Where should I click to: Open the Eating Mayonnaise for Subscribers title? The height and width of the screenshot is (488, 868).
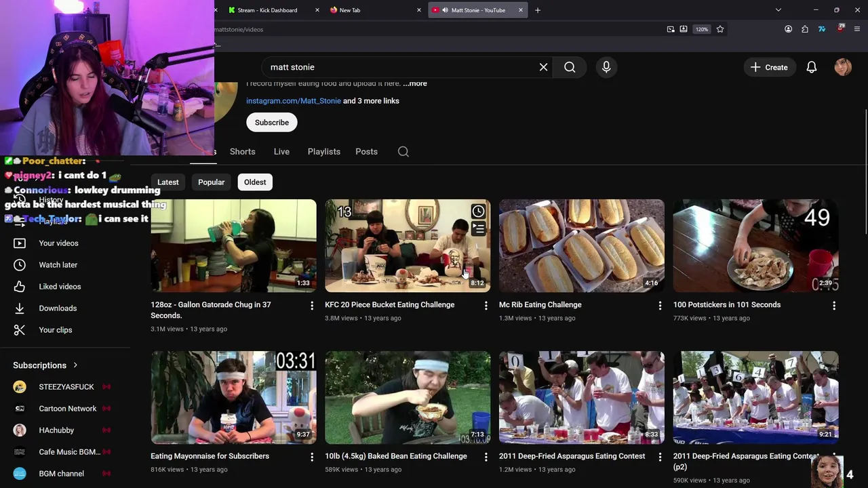tap(210, 456)
